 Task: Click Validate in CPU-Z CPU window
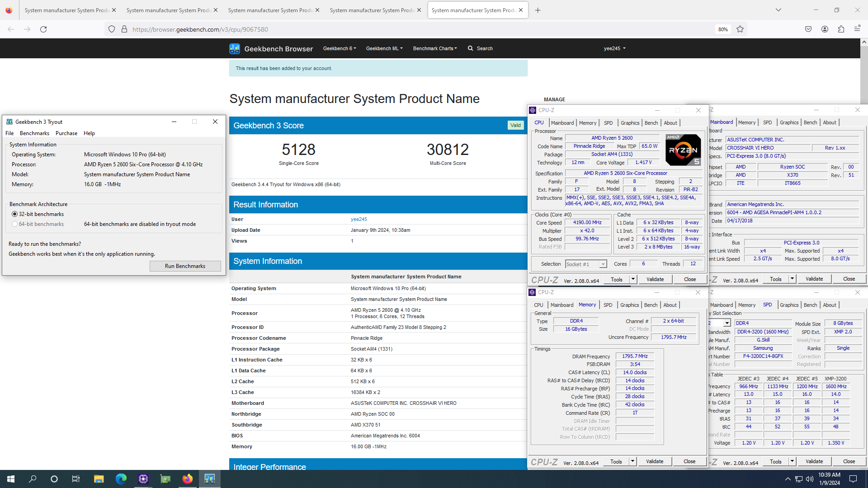coord(655,279)
